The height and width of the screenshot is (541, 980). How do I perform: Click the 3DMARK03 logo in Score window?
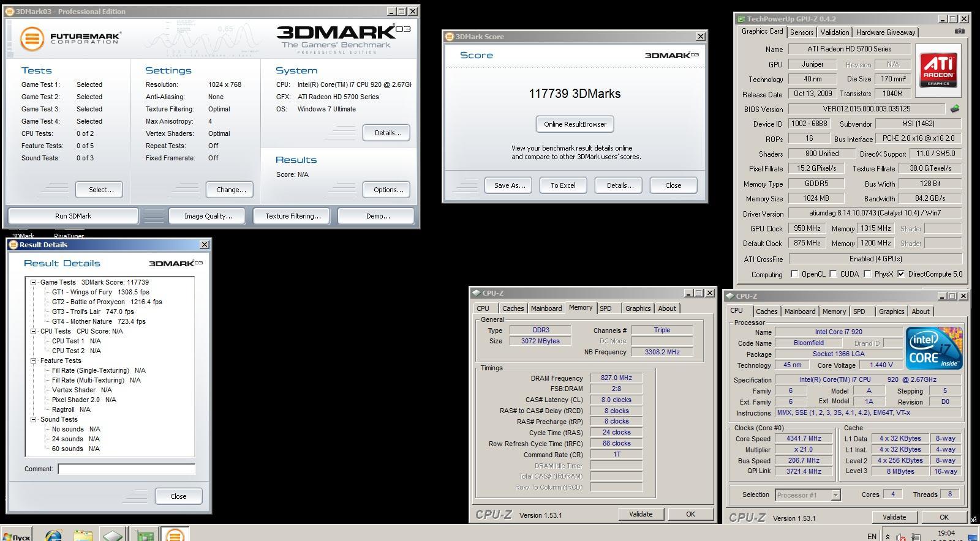tap(672, 55)
